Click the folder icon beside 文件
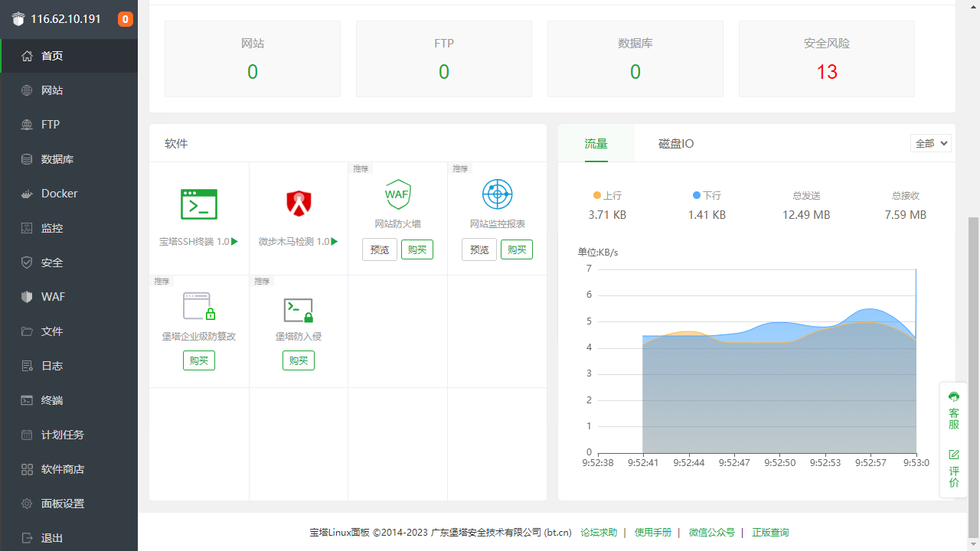Viewport: 980px width, 551px height. pyautogui.click(x=27, y=331)
